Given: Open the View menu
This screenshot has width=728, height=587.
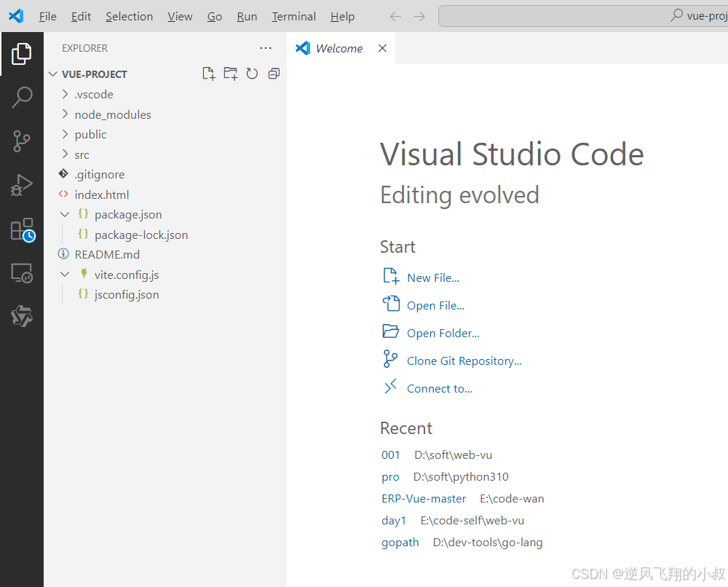Looking at the screenshot, I should pyautogui.click(x=180, y=17).
